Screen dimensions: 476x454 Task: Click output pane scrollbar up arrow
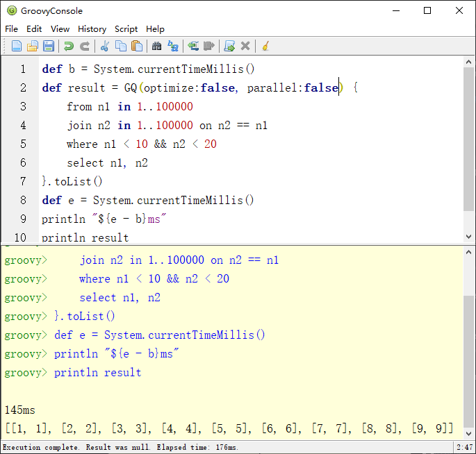pyautogui.click(x=469, y=252)
